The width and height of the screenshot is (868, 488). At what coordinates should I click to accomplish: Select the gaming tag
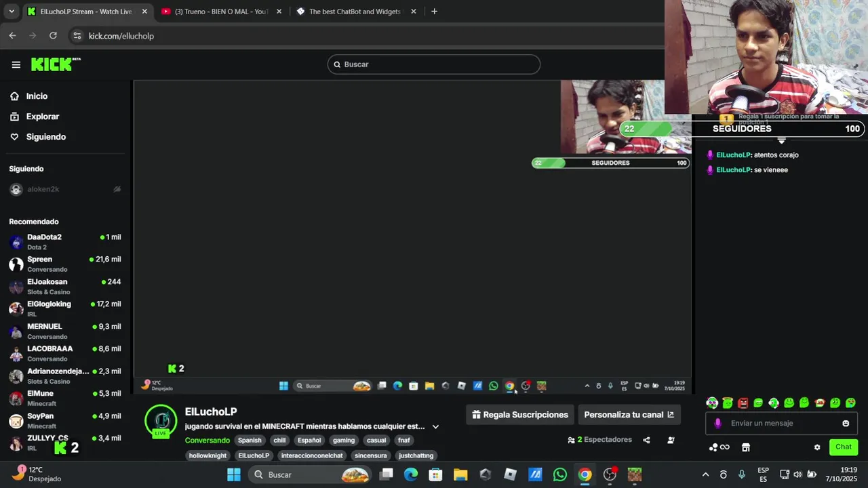click(344, 440)
